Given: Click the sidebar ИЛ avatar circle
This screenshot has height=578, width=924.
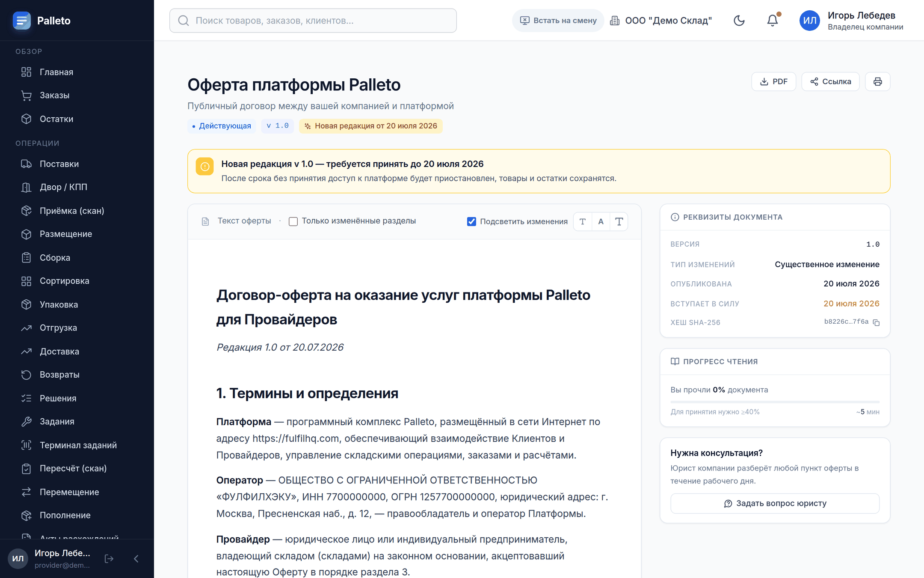Looking at the screenshot, I should coord(18,559).
